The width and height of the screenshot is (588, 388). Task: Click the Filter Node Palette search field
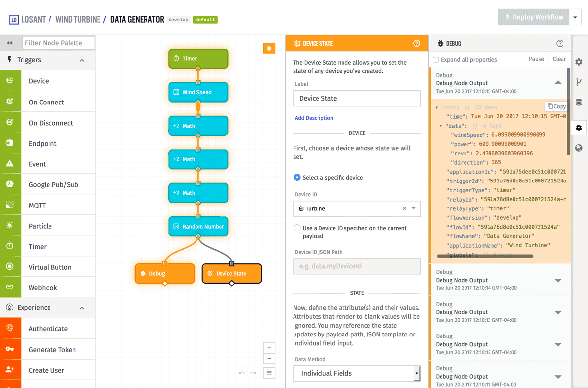(58, 43)
